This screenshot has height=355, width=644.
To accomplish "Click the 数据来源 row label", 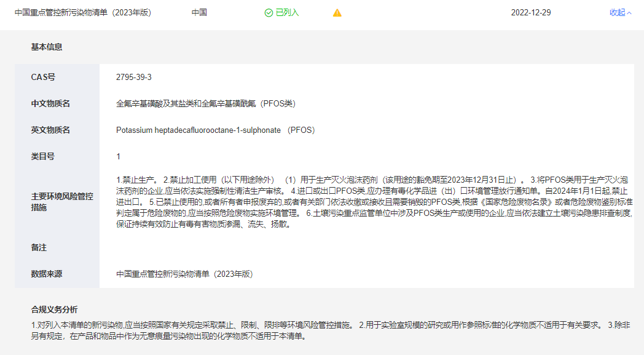I will pyautogui.click(x=47, y=274).
